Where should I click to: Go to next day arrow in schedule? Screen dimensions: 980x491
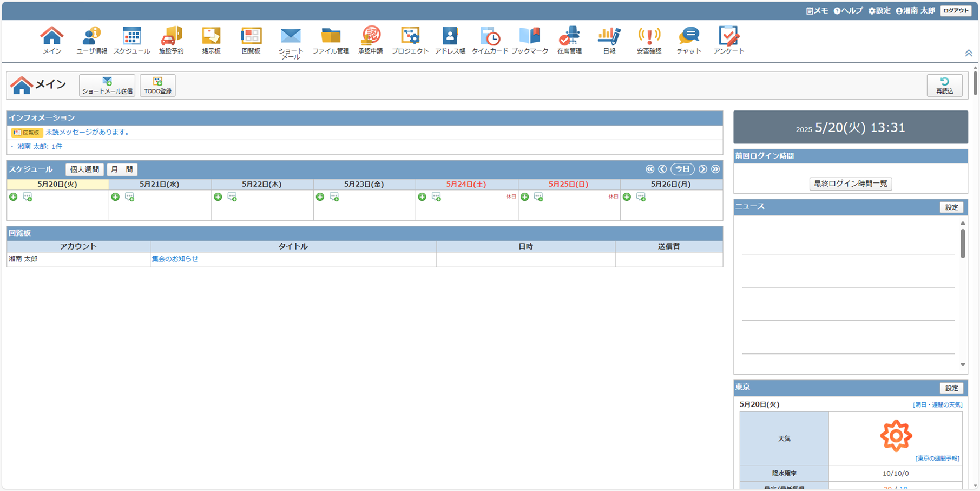(702, 169)
